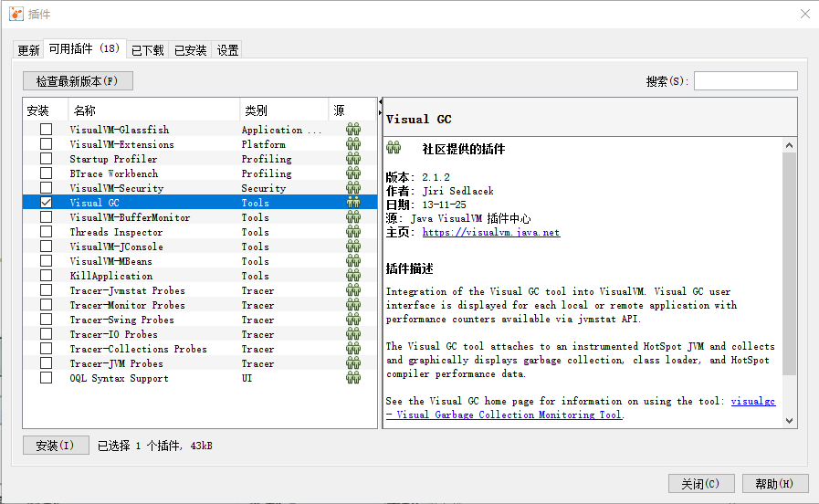Switch to the 更新 tab
The width and height of the screenshot is (819, 504).
click(x=28, y=50)
